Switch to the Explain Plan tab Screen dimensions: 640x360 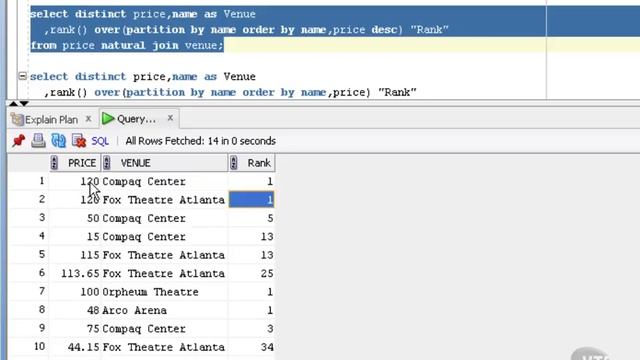(x=51, y=120)
